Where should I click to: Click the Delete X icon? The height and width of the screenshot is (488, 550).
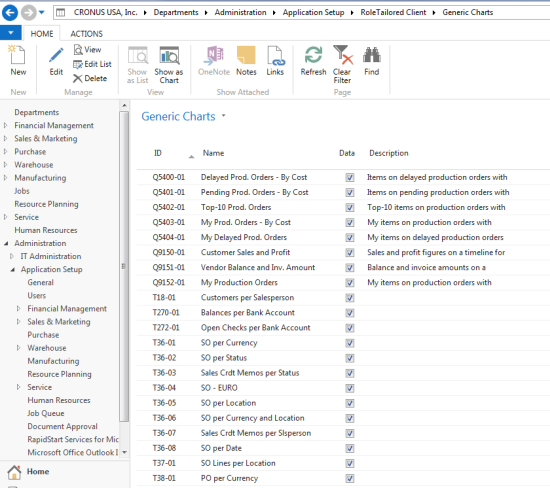78,79
